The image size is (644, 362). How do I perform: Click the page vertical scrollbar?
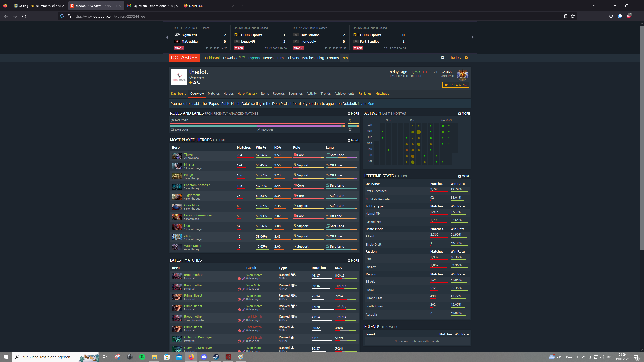(x=642, y=137)
